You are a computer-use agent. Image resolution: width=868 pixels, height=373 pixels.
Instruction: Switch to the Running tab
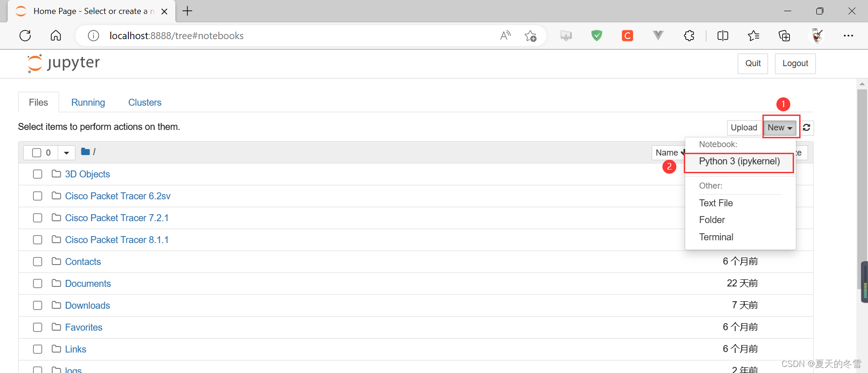pyautogui.click(x=88, y=102)
